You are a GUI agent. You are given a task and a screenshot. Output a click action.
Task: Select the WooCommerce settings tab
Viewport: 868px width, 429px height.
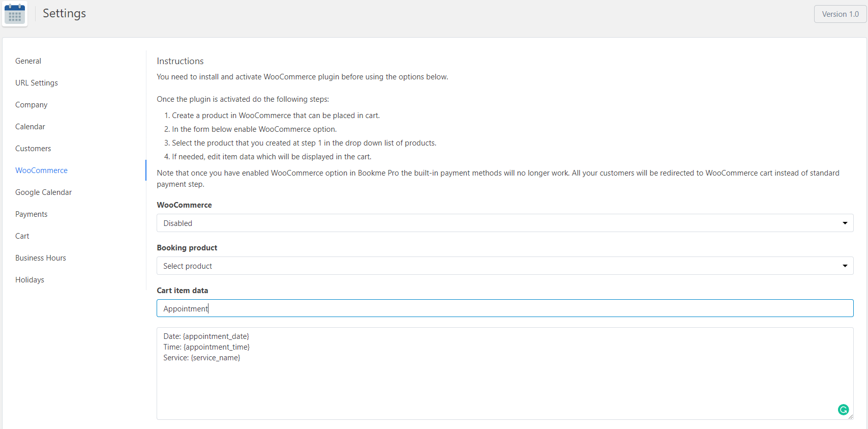41,170
